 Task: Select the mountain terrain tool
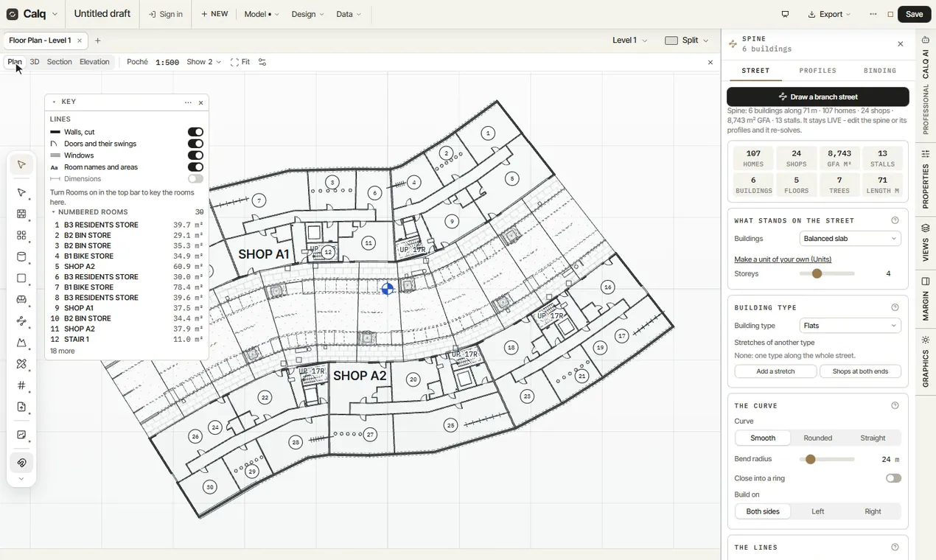pos(21,343)
